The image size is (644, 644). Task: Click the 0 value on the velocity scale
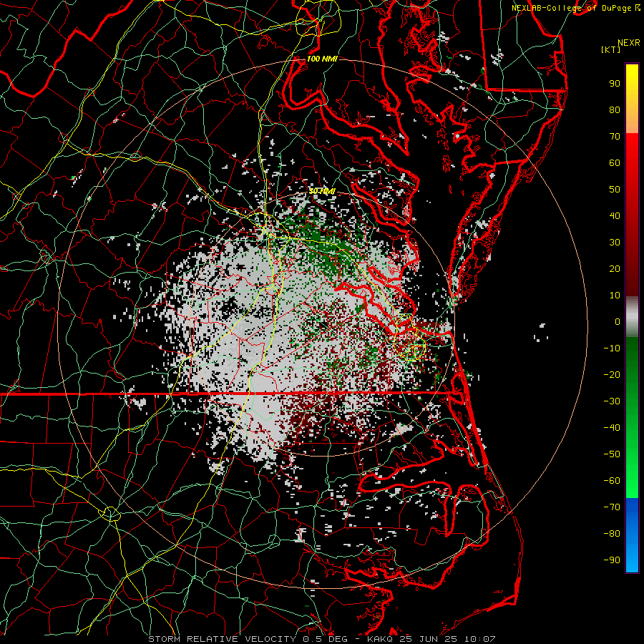tap(618, 322)
